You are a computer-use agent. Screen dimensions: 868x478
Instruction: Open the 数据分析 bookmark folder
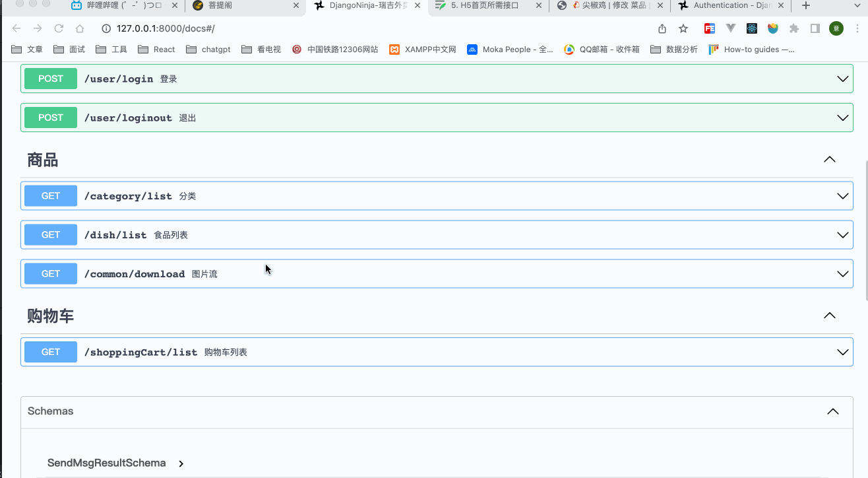pyautogui.click(x=674, y=50)
